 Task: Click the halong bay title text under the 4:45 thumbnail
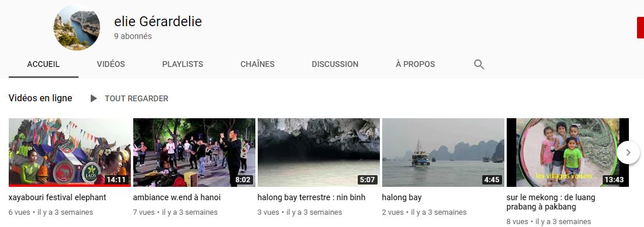click(x=401, y=197)
